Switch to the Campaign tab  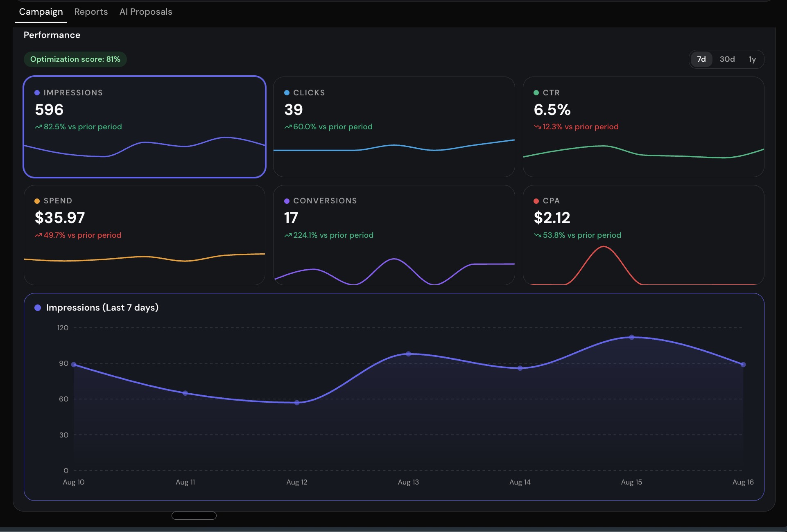click(x=41, y=12)
